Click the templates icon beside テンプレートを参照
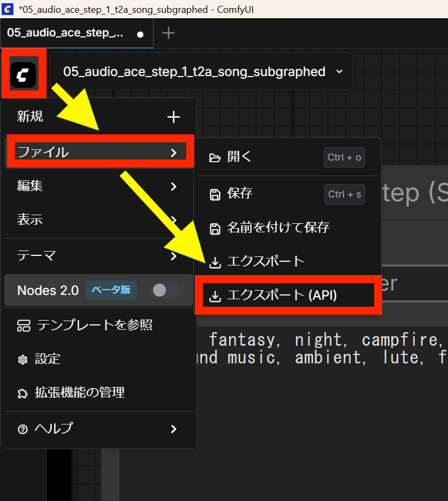Image resolution: width=448 pixels, height=501 pixels. 24,325
